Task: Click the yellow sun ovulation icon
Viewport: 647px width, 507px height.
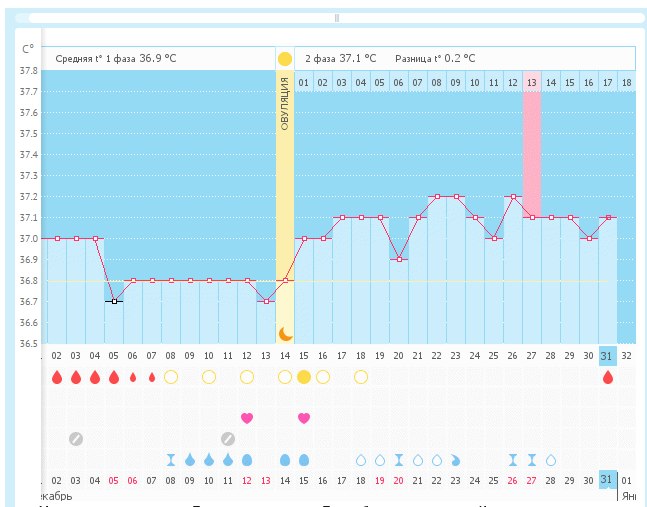Action: tap(285, 59)
